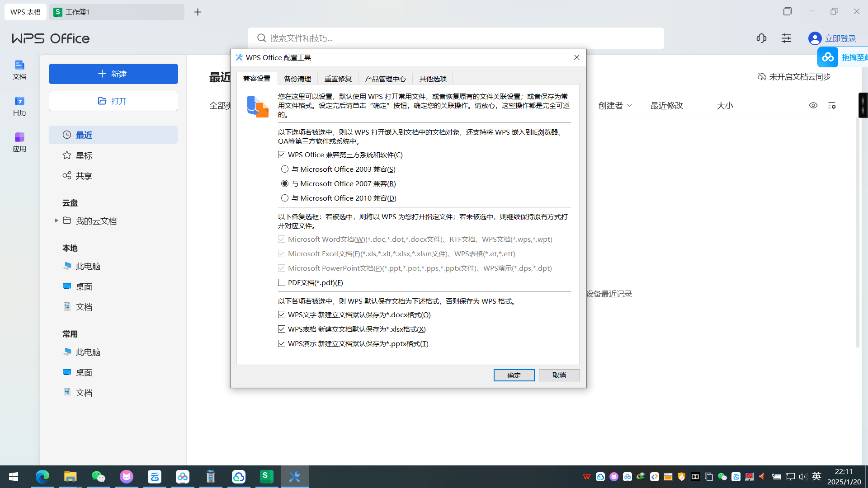Open the global settings sliders icon
868x488 pixels.
(x=787, y=38)
